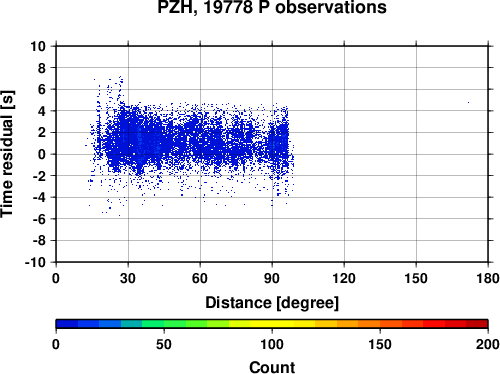Click the x-axis tick label "60"
This screenshot has height=374, width=500.
[200, 278]
